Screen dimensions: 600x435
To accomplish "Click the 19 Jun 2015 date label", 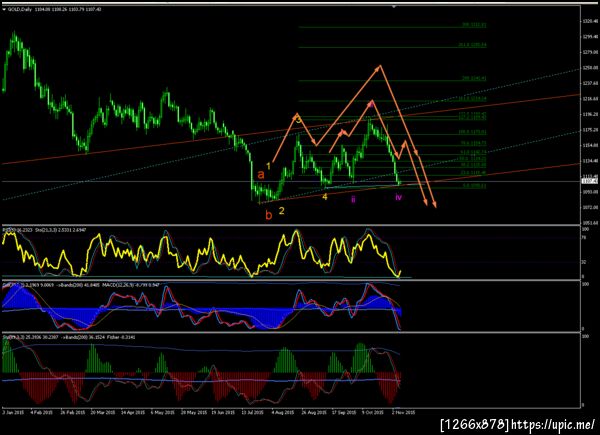I will tap(223, 413).
